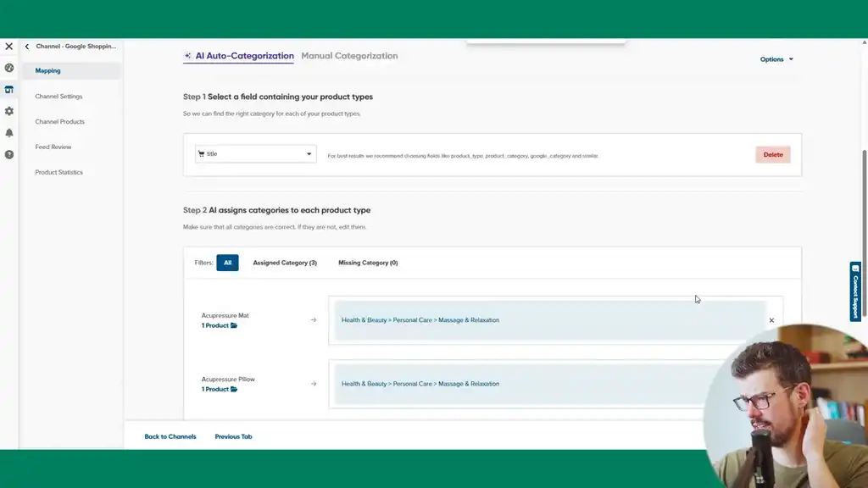Open the help question-mark icon
This screenshot has width=868, height=488.
[8, 154]
